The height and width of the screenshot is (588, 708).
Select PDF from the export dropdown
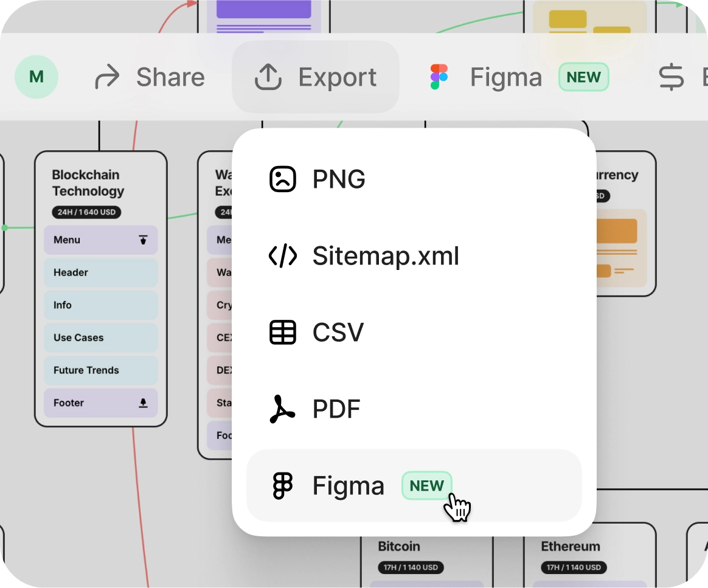(x=336, y=409)
